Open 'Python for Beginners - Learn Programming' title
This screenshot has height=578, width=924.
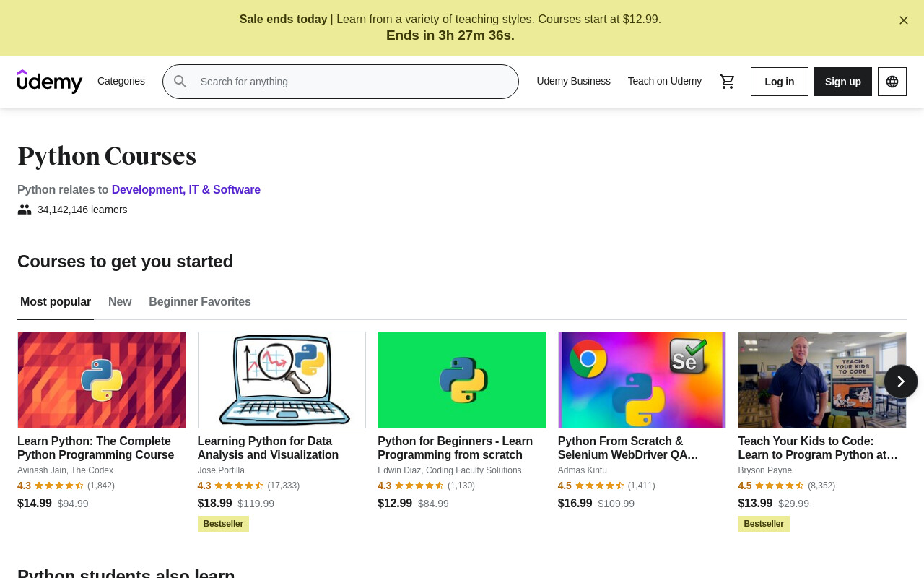tap(456, 448)
